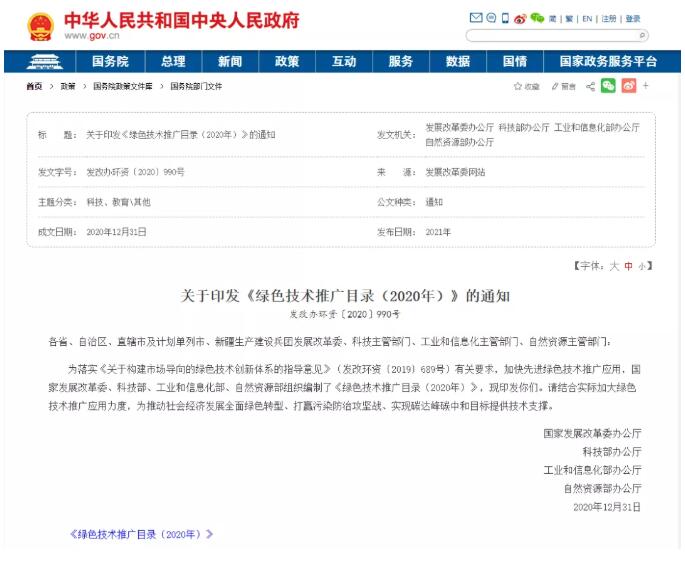Open the 互动 nav menu
The width and height of the screenshot is (685, 572).
(344, 62)
